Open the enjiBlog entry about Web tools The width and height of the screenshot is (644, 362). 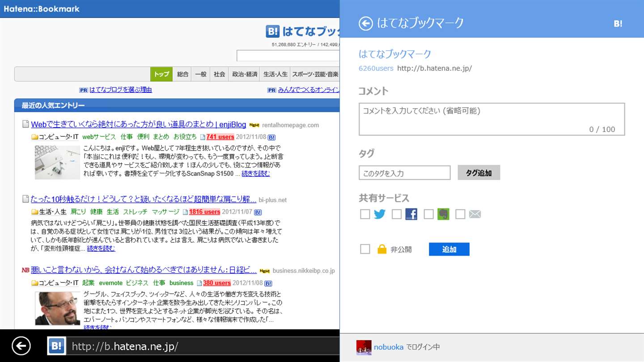coord(139,125)
